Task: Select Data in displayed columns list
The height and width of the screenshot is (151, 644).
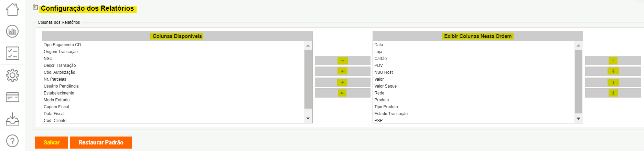Action: pyautogui.click(x=474, y=45)
